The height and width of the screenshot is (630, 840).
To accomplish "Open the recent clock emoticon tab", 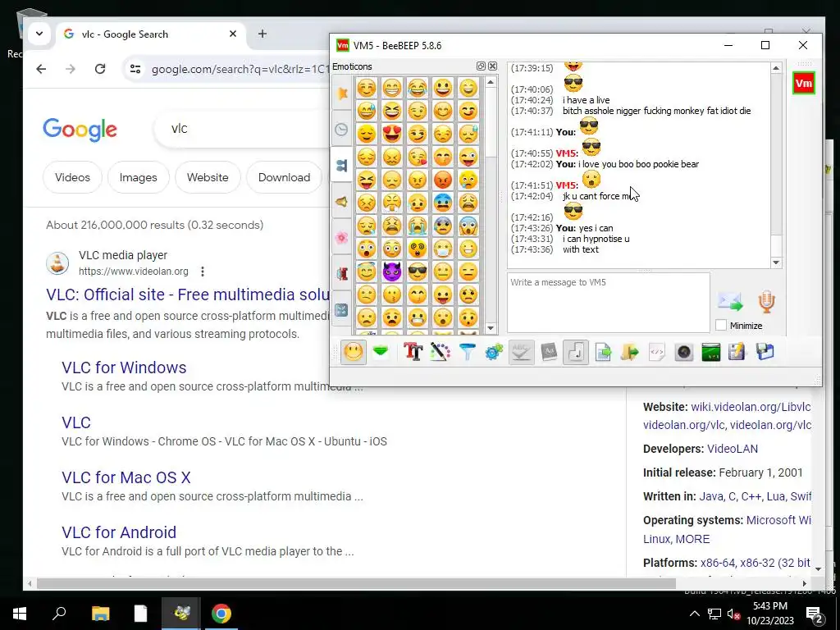I will click(x=342, y=129).
